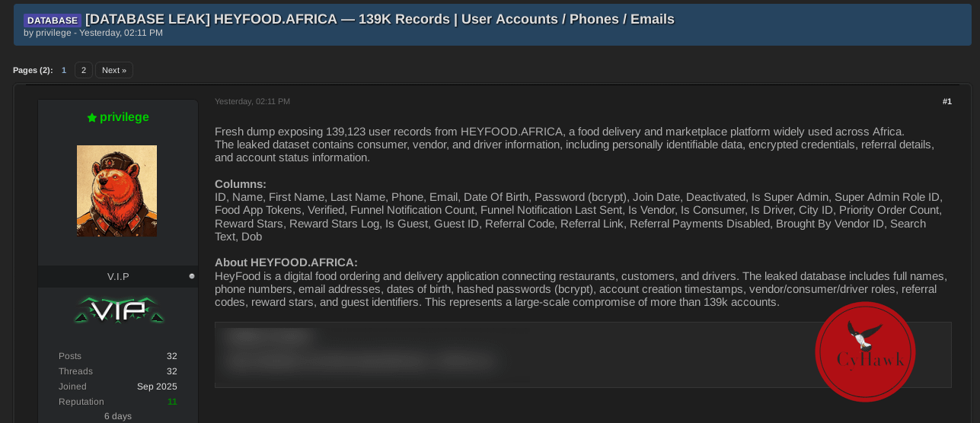Click the red CyHawk circular logo
Image resolution: width=980 pixels, height=423 pixels.
[865, 351]
